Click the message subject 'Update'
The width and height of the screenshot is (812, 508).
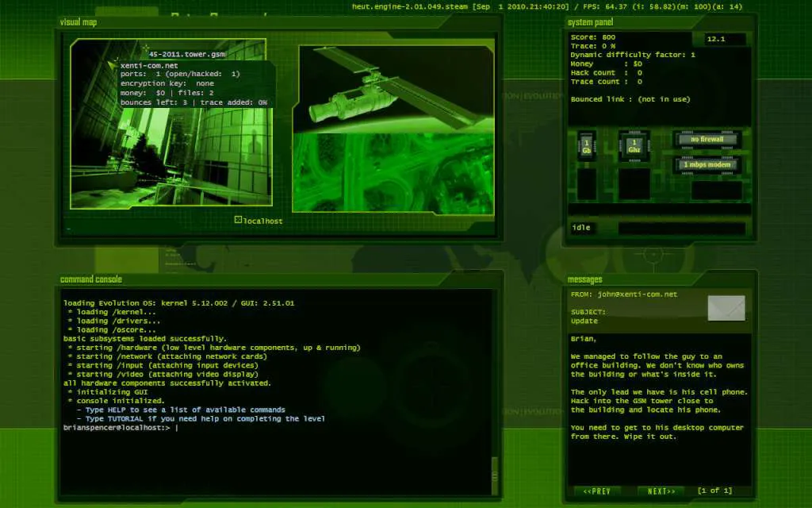[x=584, y=321]
